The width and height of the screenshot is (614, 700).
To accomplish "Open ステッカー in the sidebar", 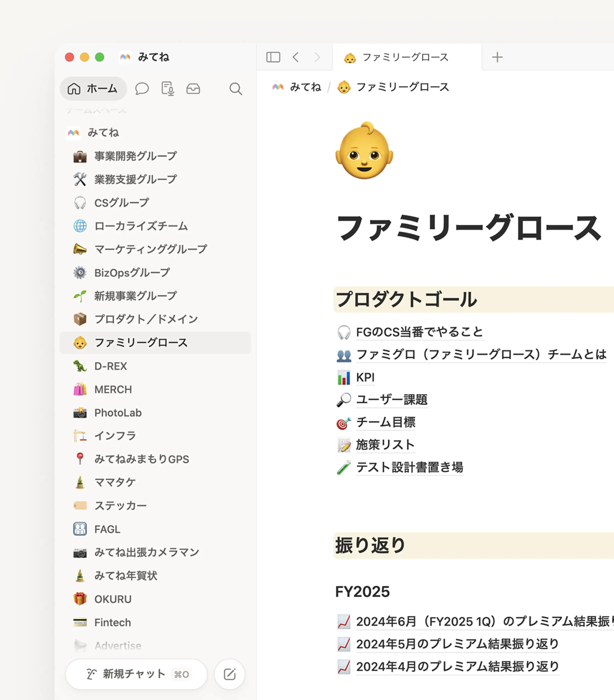I will tap(155, 505).
